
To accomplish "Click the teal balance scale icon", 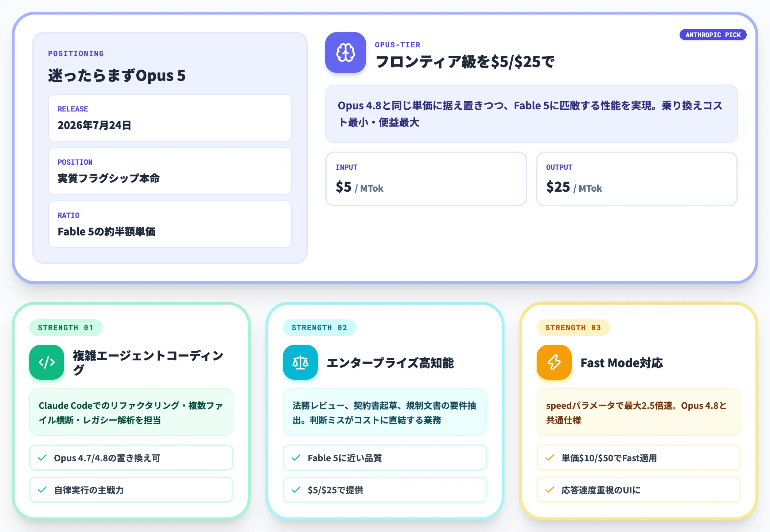I will point(300,362).
